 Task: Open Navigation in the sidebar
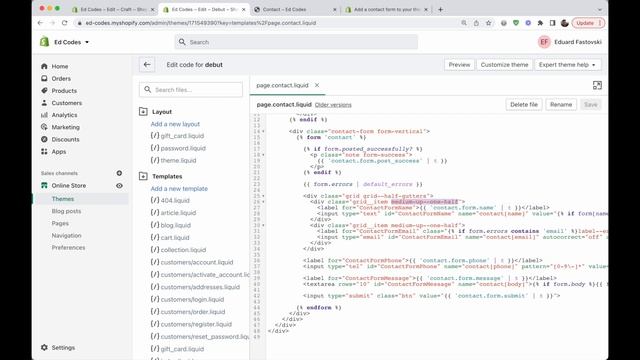coord(66,236)
